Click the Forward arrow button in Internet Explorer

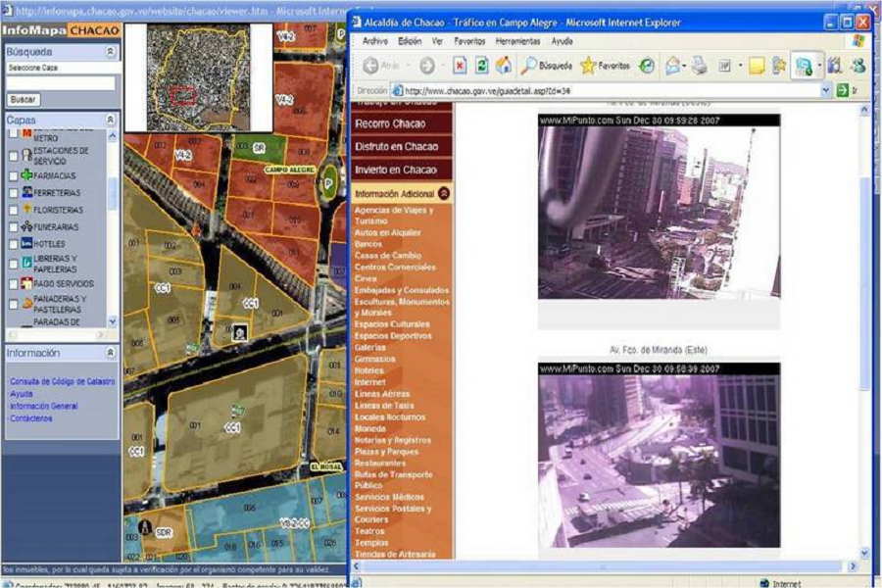[427, 66]
